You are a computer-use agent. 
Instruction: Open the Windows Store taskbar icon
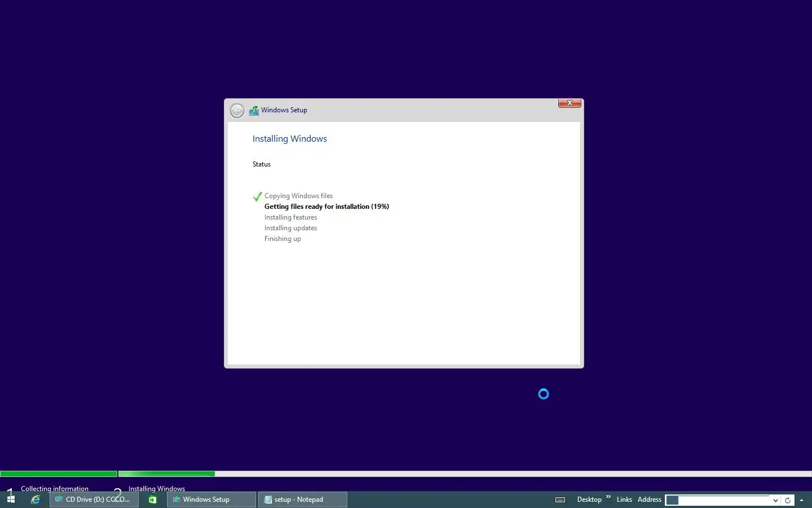[152, 500]
